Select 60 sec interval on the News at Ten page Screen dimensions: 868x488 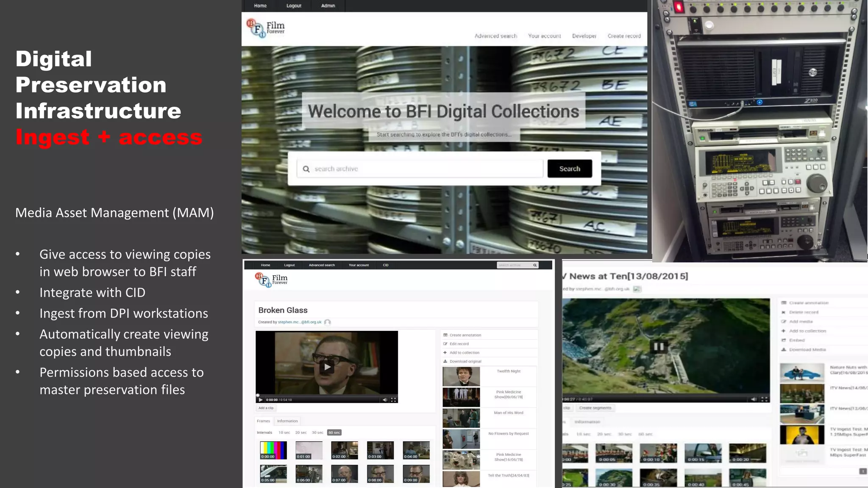coord(645,434)
